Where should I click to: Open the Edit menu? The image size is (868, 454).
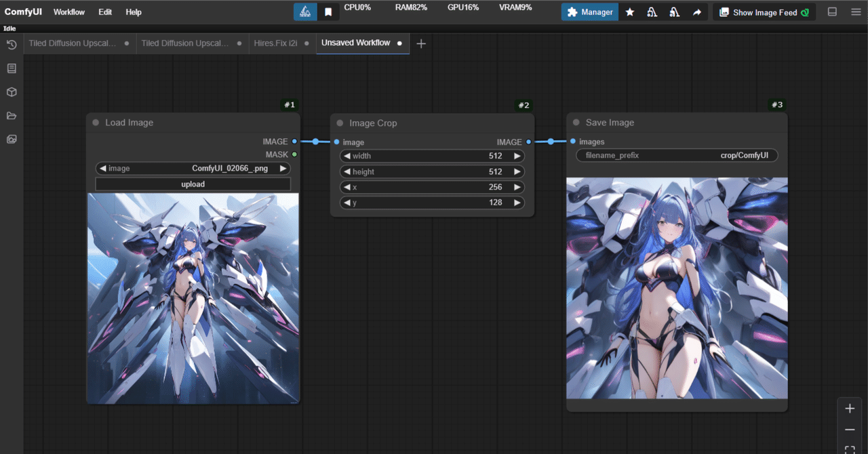click(105, 12)
